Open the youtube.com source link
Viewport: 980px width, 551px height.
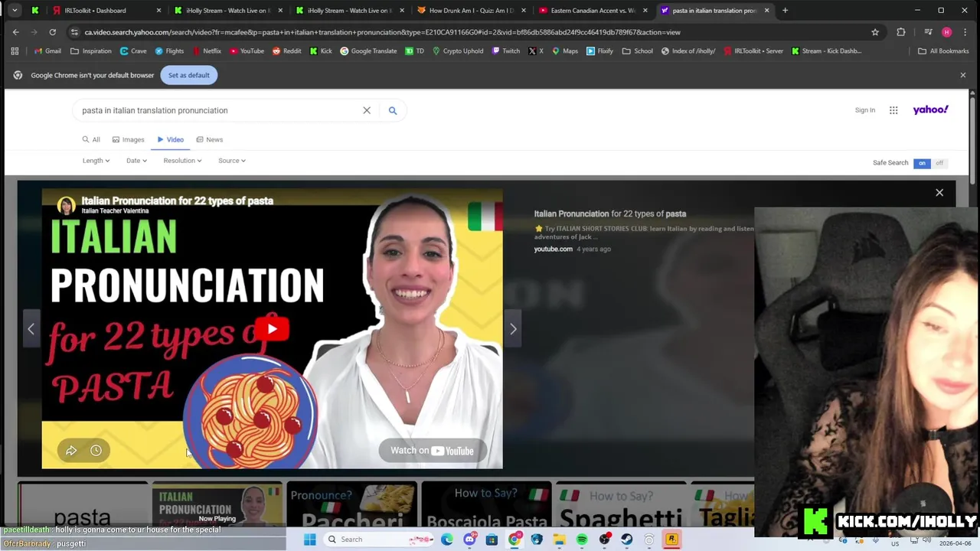click(553, 249)
